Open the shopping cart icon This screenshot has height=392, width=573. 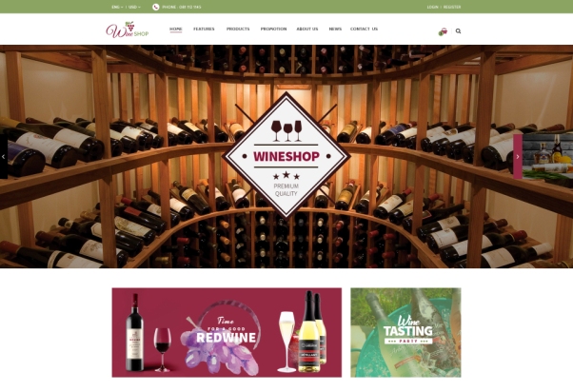[443, 31]
